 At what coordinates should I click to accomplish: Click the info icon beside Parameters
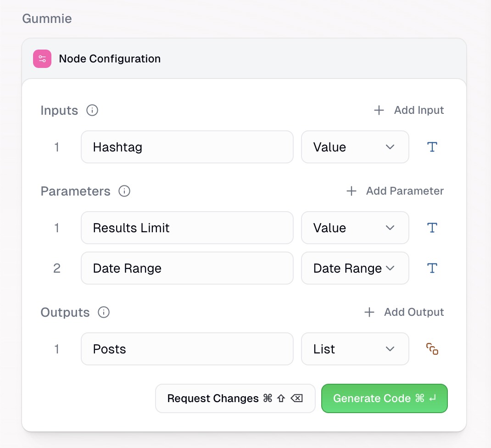coord(124,191)
